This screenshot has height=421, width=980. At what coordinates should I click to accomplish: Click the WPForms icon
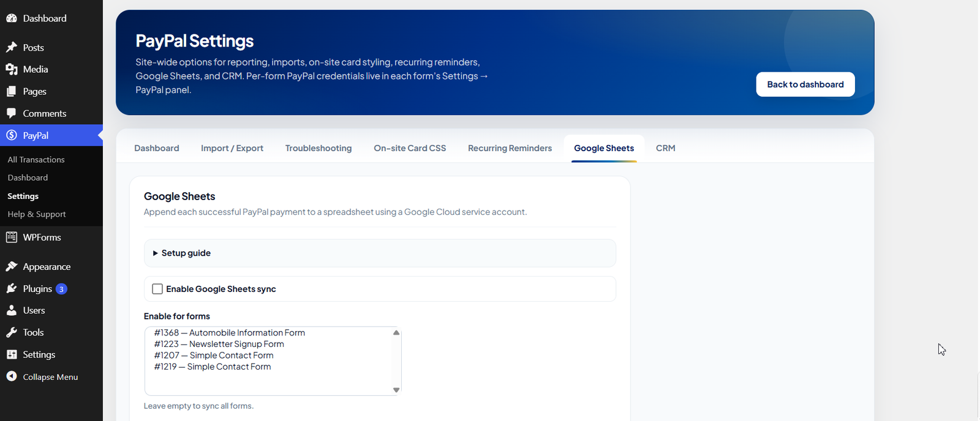click(12, 237)
